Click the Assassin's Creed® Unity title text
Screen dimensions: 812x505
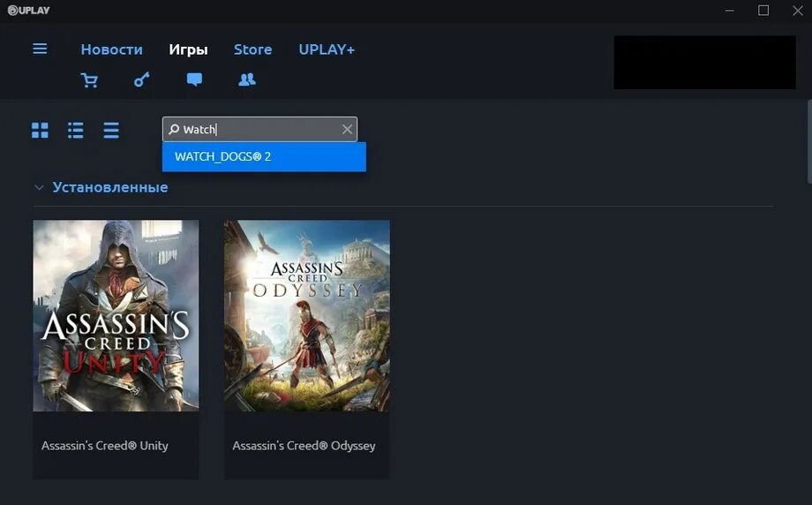pyautogui.click(x=105, y=446)
